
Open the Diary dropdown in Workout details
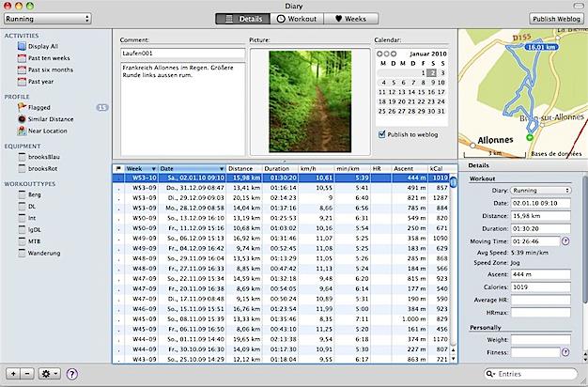tap(541, 191)
